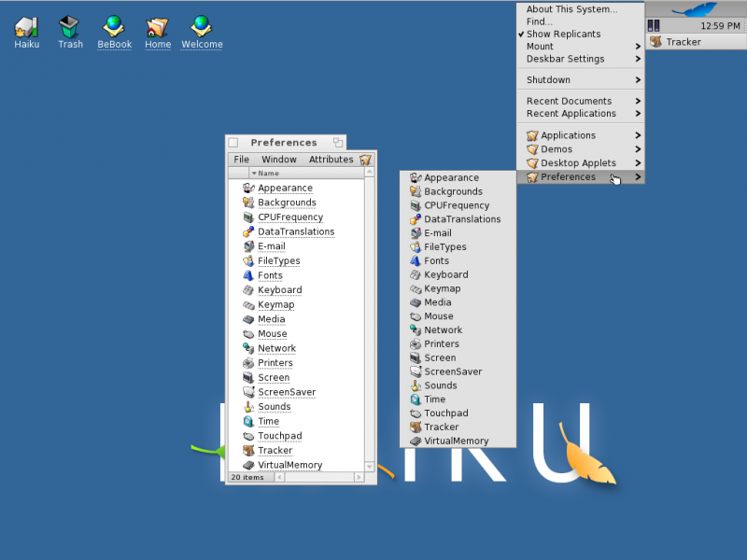
Task: Click the ProcessController replicant in Deskbar tray
Action: click(654, 26)
